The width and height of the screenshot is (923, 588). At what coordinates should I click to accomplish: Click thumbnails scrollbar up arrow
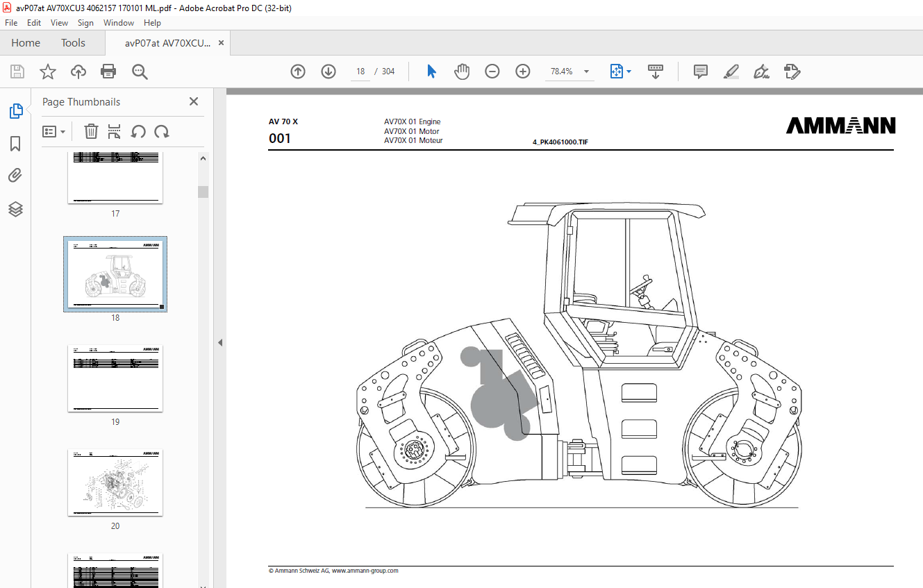(203, 158)
